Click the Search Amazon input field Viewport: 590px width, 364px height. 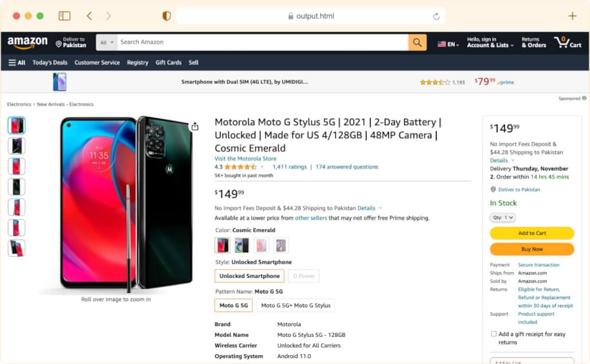pos(263,42)
